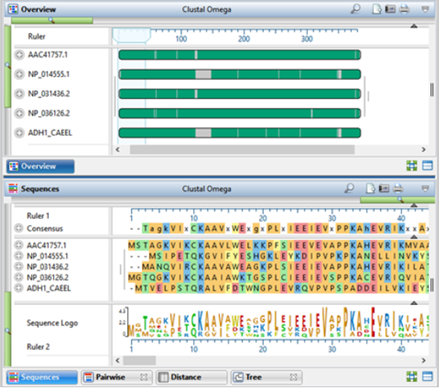
Task: Click the collapse triangle above sequence rows
Action: pos(414,237)
